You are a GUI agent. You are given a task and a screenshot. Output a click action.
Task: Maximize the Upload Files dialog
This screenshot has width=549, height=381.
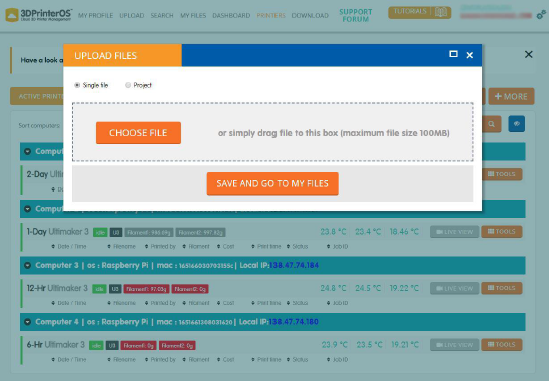pos(453,54)
